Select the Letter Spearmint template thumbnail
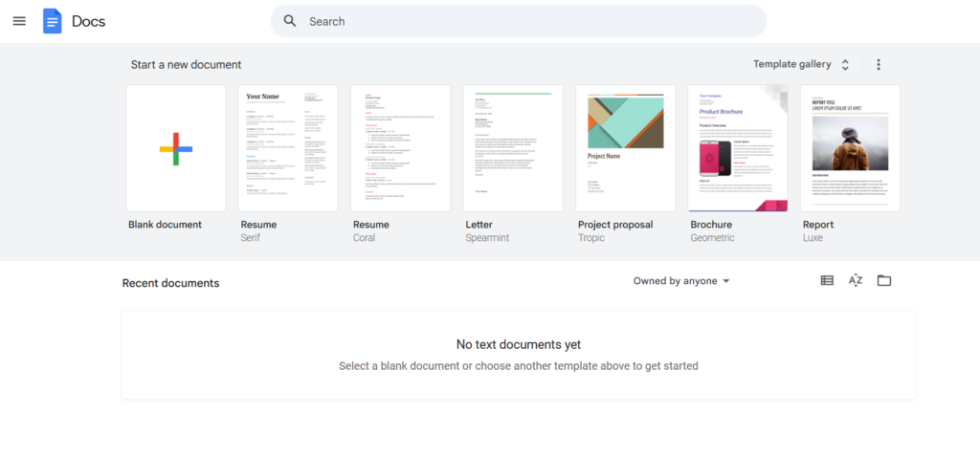 pyautogui.click(x=513, y=148)
